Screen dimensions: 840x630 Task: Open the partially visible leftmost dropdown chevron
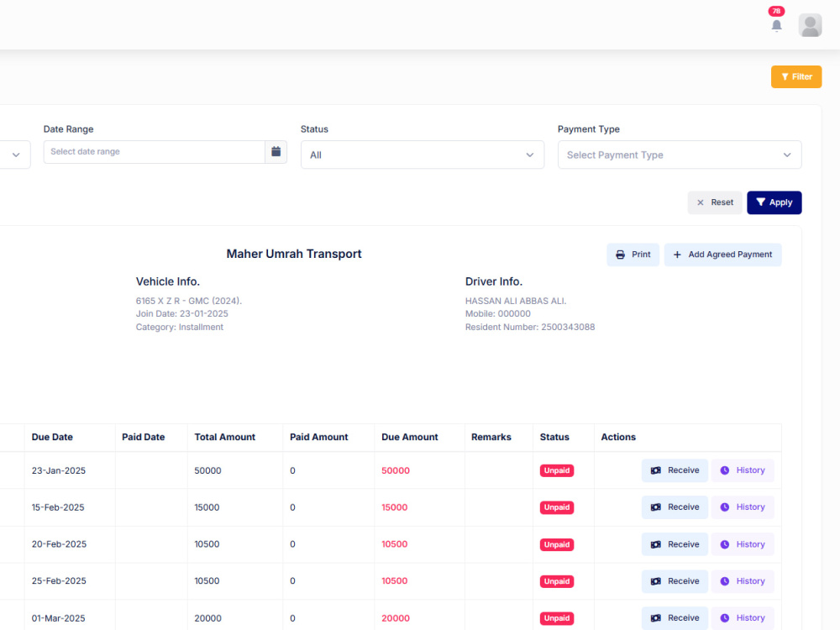(15, 155)
